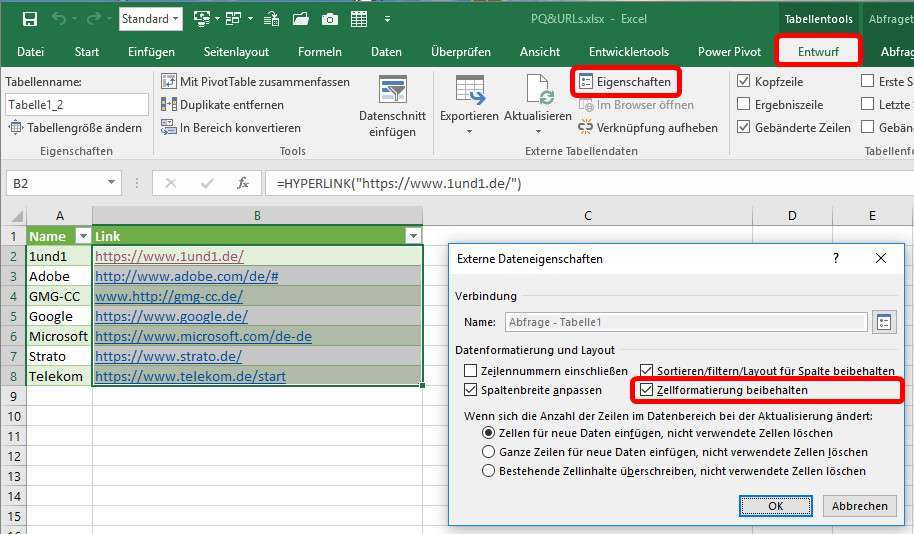Edit the Tabellenname field Tabelle1_2
The image size is (914, 534).
tap(77, 105)
